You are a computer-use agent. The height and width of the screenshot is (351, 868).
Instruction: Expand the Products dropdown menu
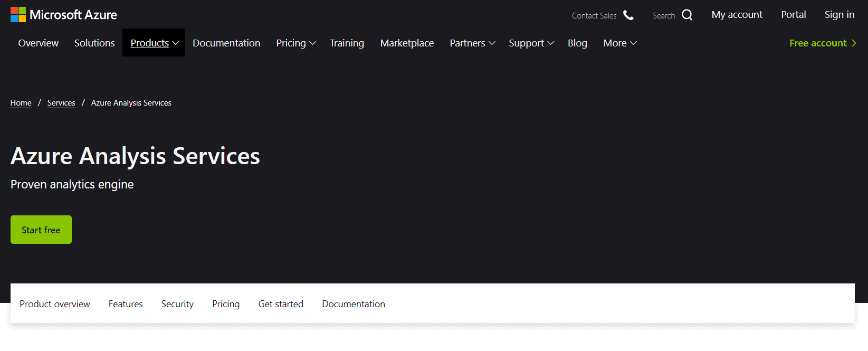[x=154, y=43]
